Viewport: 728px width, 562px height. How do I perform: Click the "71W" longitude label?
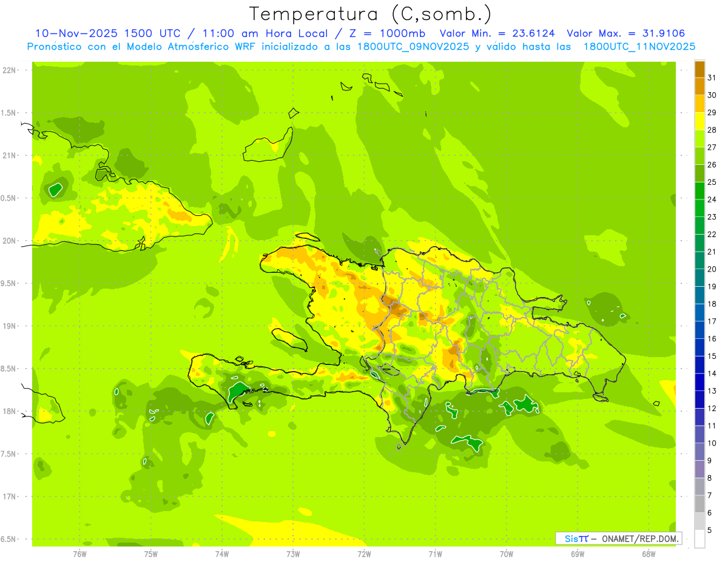point(435,554)
